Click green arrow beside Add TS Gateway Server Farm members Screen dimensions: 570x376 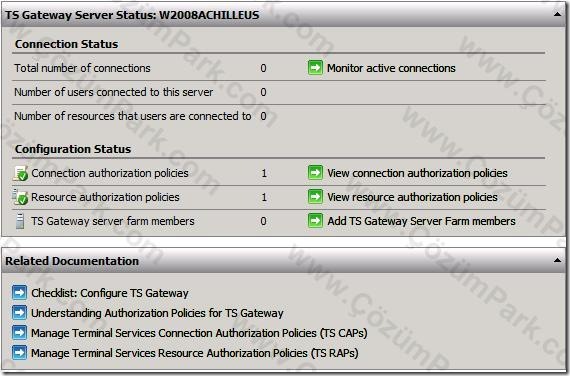coord(315,220)
